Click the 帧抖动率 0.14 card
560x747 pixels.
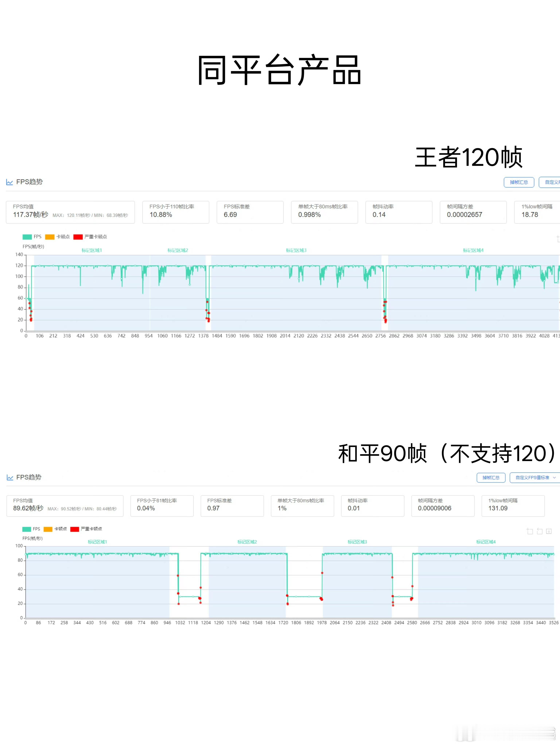tap(399, 212)
